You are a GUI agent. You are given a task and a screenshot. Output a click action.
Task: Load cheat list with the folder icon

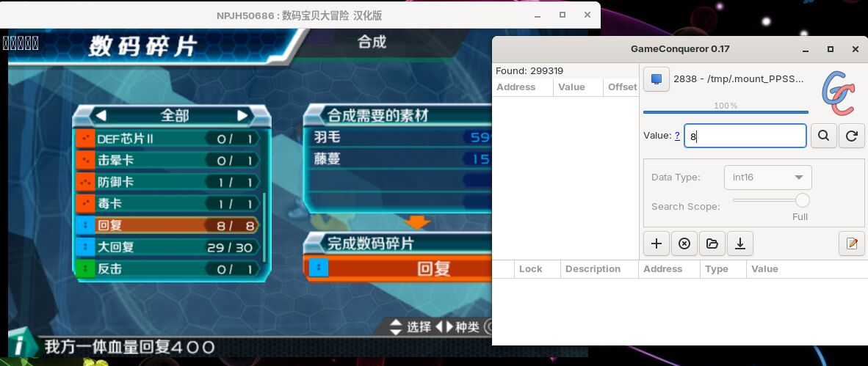(x=712, y=244)
